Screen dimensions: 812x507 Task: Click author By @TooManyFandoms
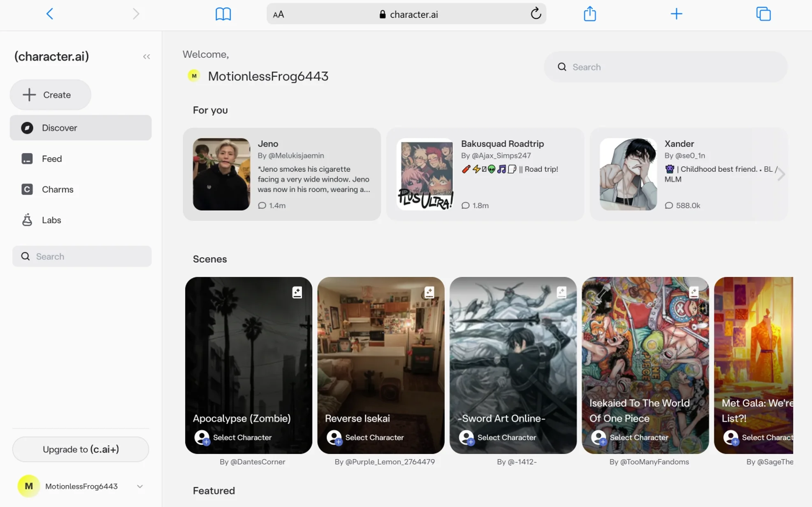tap(649, 462)
